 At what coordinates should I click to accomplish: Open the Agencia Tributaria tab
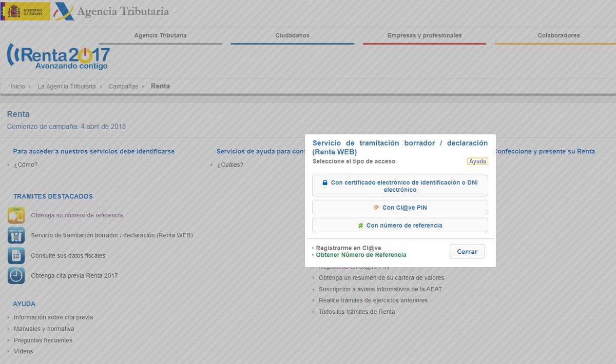[x=160, y=36]
